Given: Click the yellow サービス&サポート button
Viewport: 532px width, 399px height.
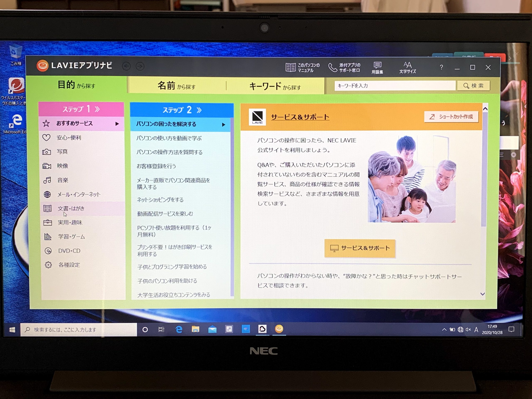Looking at the screenshot, I should (x=360, y=248).
